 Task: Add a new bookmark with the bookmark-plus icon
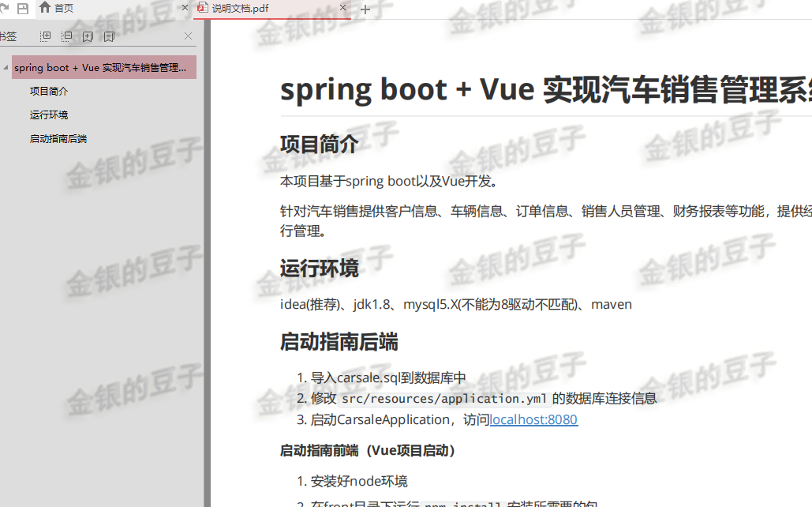88,36
